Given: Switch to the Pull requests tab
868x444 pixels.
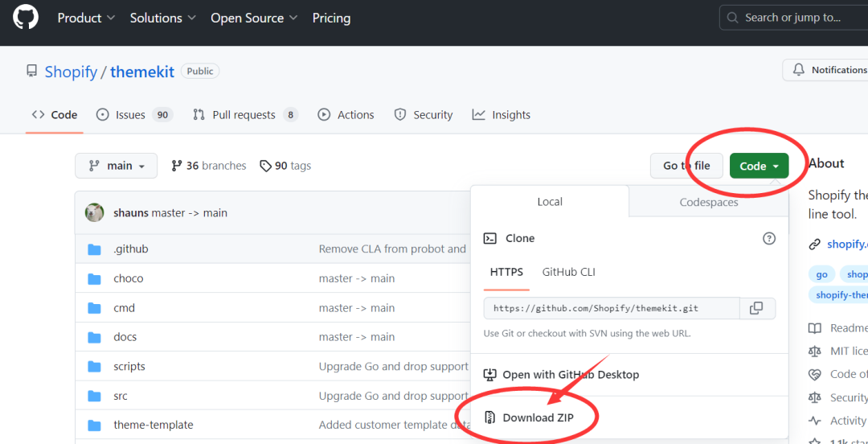Looking at the screenshot, I should [245, 115].
